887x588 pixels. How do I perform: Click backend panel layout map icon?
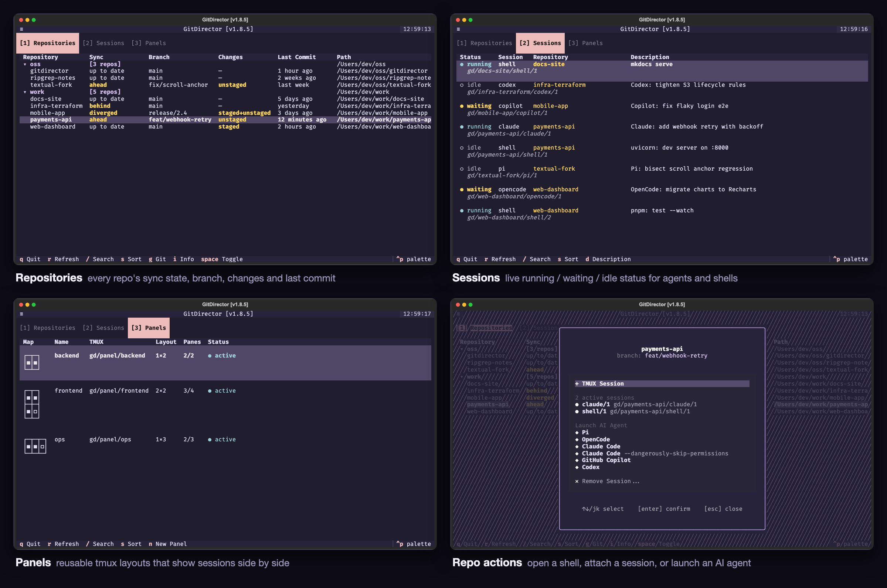32,363
